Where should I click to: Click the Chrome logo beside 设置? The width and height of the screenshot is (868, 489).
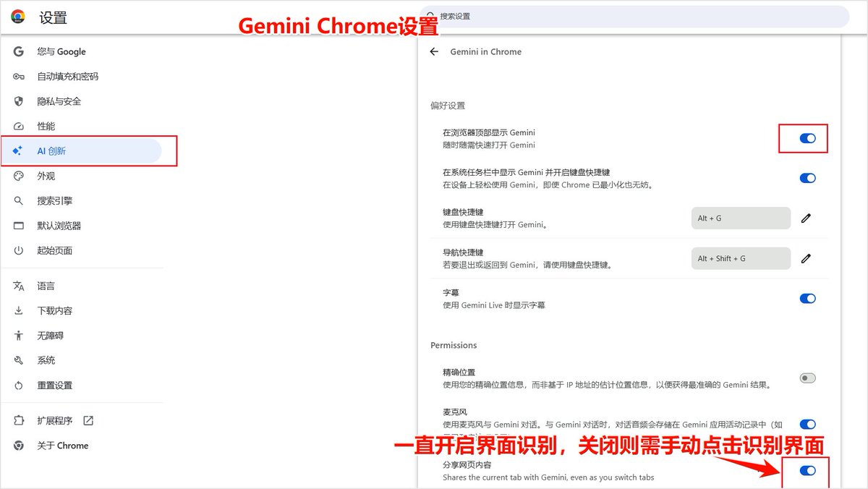point(18,17)
